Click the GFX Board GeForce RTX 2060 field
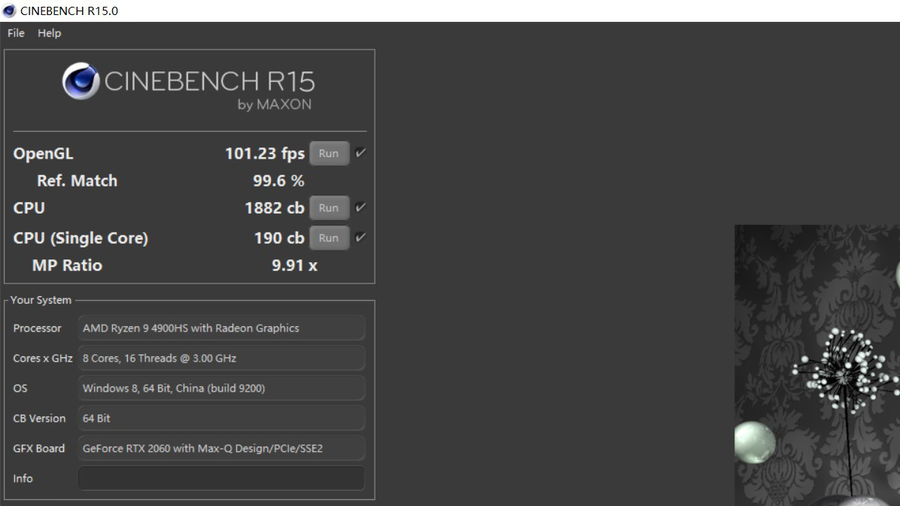The height and width of the screenshot is (506, 900). coord(221,448)
